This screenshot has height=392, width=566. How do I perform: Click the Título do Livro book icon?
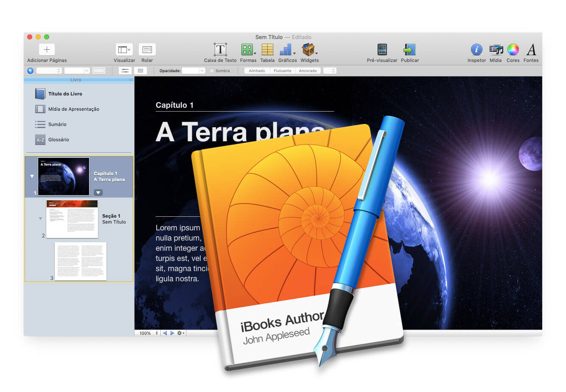[40, 94]
